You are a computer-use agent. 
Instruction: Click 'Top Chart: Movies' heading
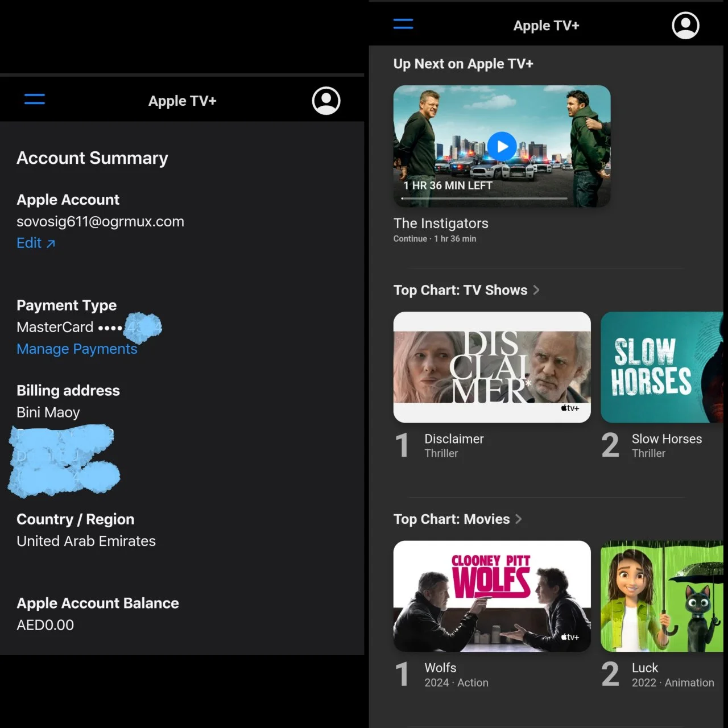(452, 519)
